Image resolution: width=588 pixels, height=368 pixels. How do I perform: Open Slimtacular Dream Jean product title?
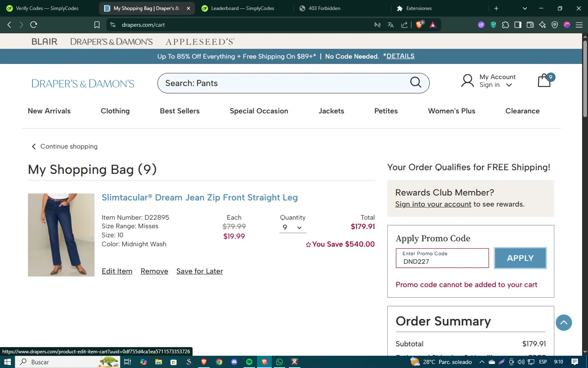[200, 197]
